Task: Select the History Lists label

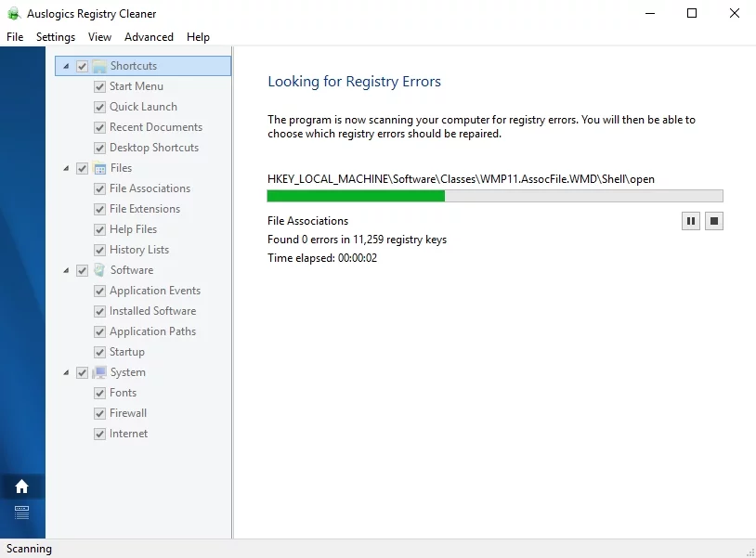Action: tap(139, 250)
